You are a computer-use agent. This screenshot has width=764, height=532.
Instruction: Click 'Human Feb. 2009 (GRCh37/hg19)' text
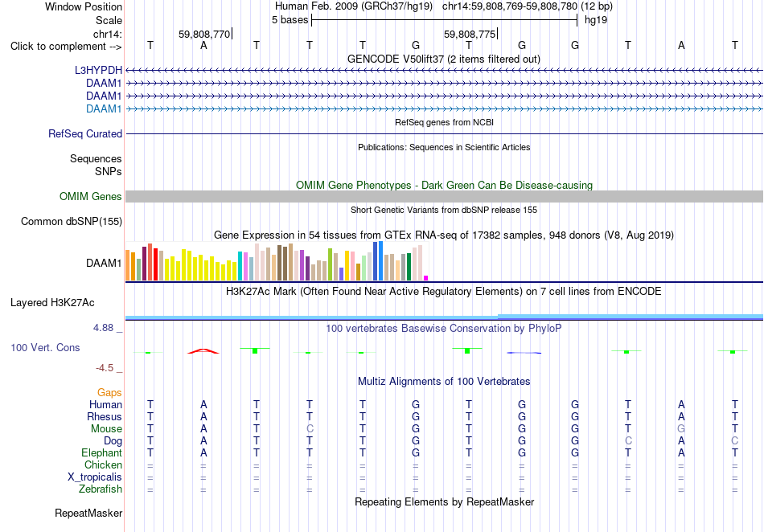click(x=354, y=6)
